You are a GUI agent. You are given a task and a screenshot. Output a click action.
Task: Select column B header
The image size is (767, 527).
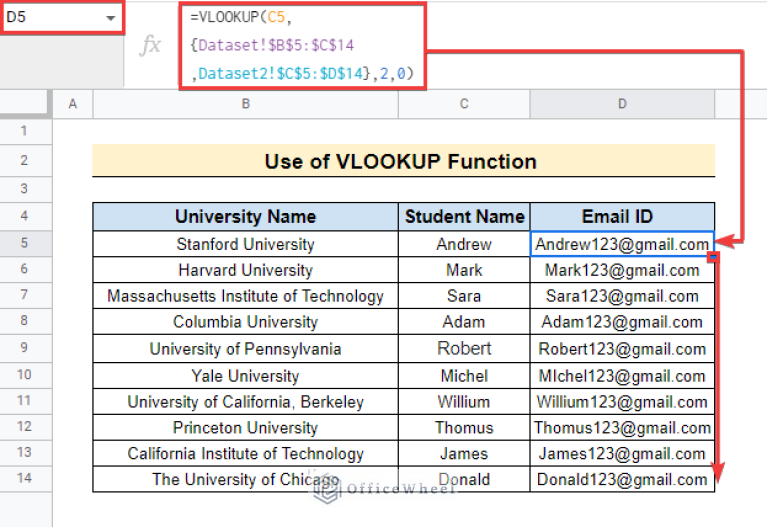coord(245,104)
